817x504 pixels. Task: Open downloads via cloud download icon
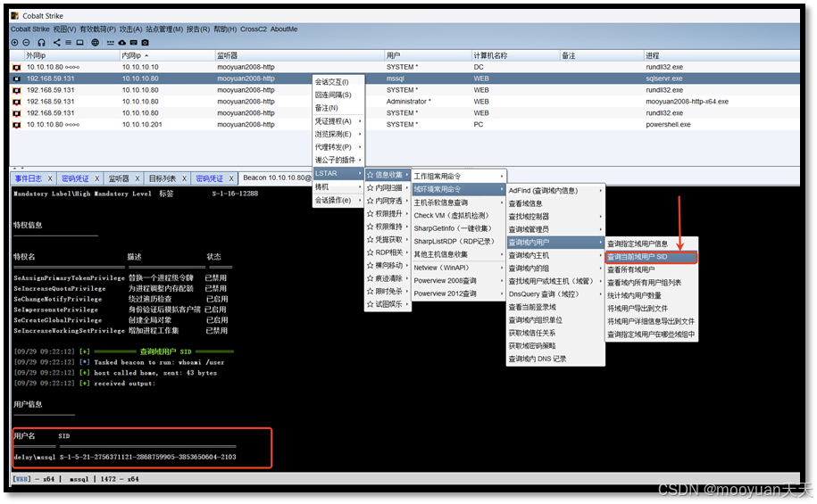pyautogui.click(x=122, y=43)
